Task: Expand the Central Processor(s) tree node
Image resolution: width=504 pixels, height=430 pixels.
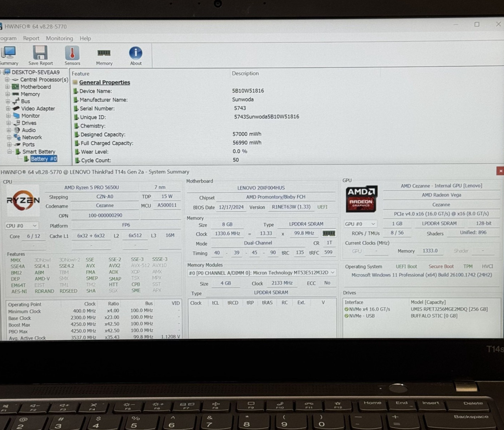Action: [7, 80]
